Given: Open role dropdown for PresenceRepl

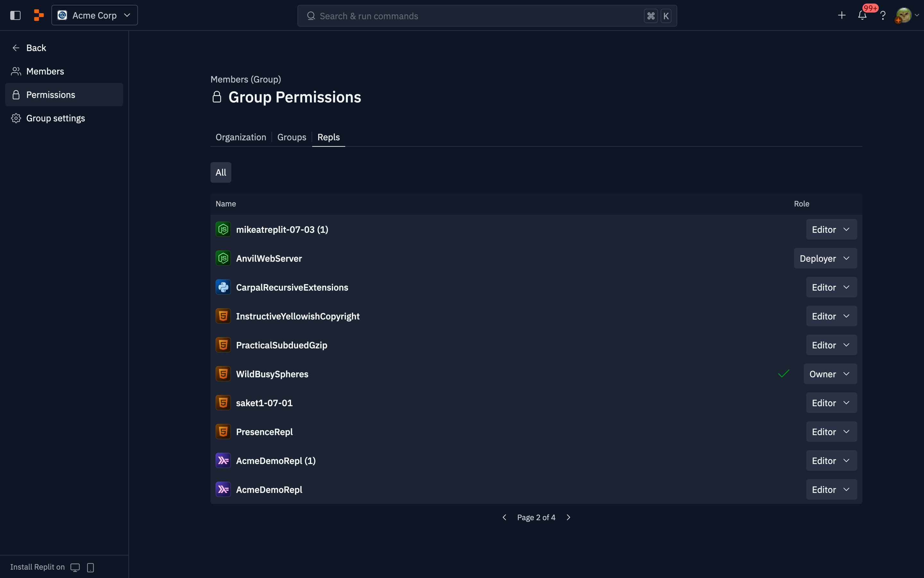Looking at the screenshot, I should (831, 432).
